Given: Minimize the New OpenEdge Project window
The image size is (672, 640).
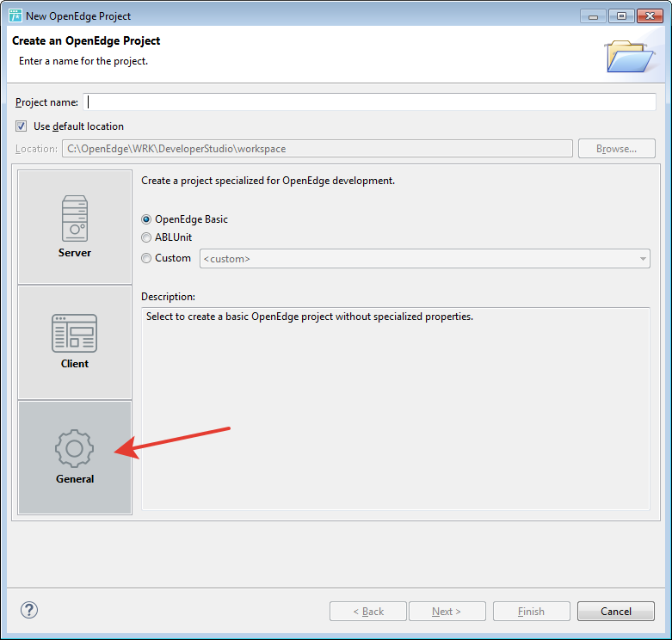Looking at the screenshot, I should (593, 16).
